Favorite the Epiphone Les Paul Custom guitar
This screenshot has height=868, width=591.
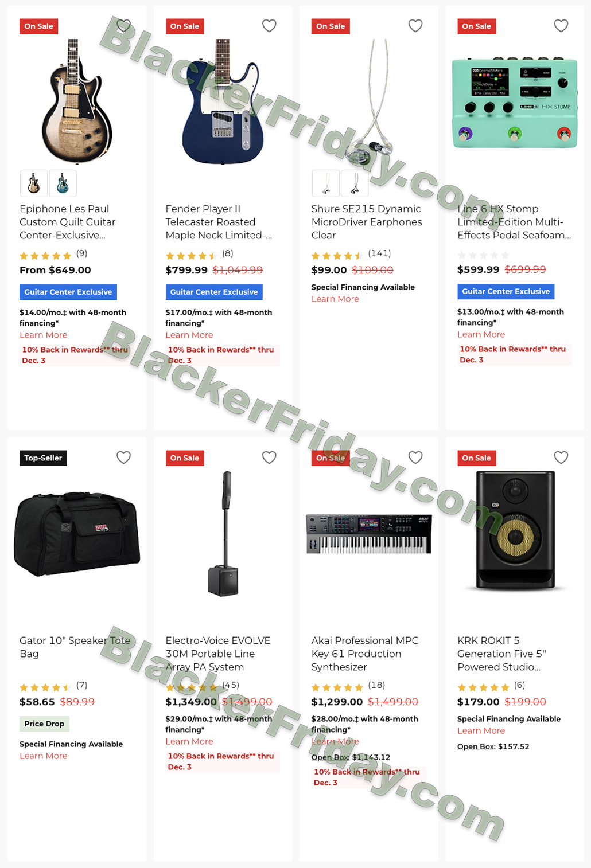pyautogui.click(x=123, y=26)
